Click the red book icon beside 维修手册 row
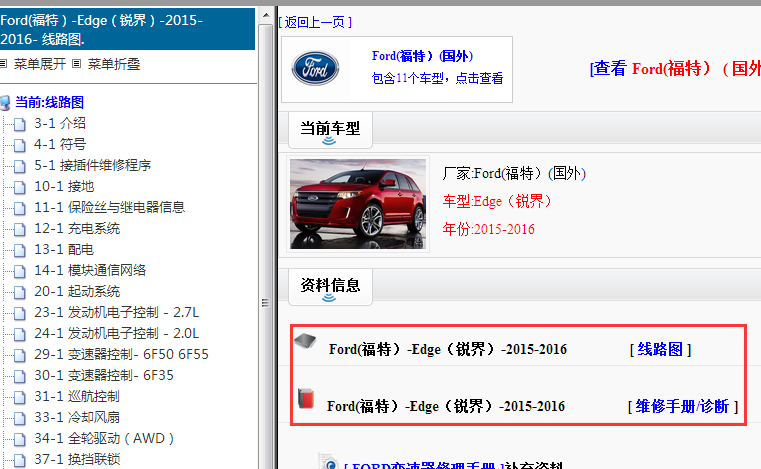The height and width of the screenshot is (469, 761). [x=306, y=399]
